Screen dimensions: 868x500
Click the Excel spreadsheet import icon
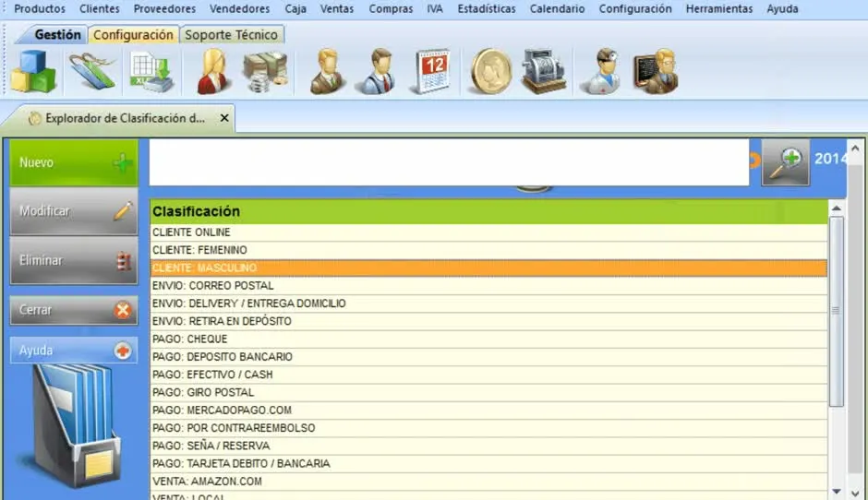(152, 72)
